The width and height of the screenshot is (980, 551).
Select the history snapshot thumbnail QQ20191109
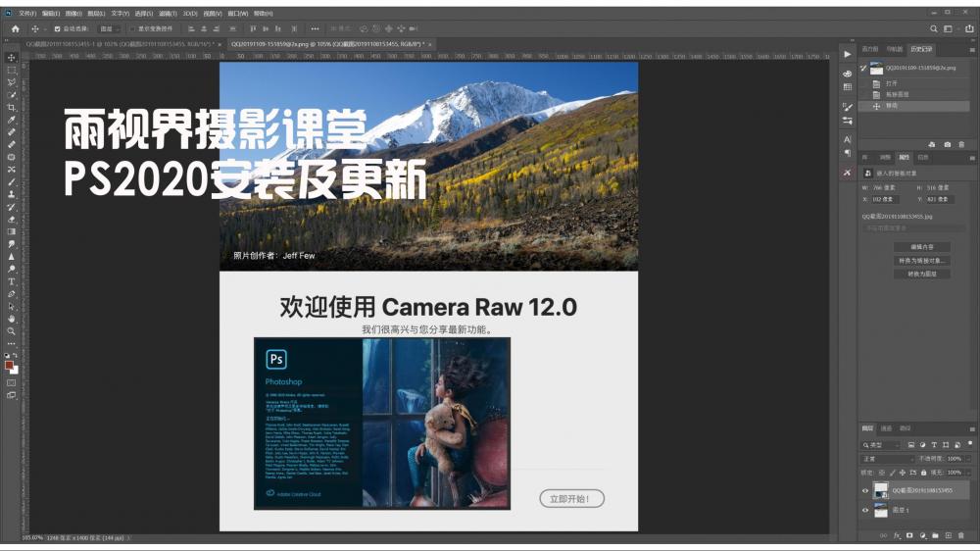876,69
